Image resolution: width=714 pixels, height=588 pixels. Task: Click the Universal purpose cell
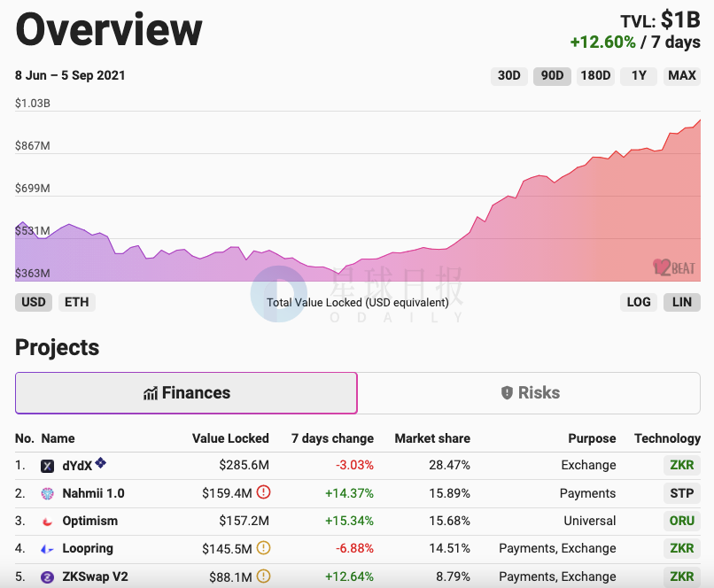click(x=590, y=521)
